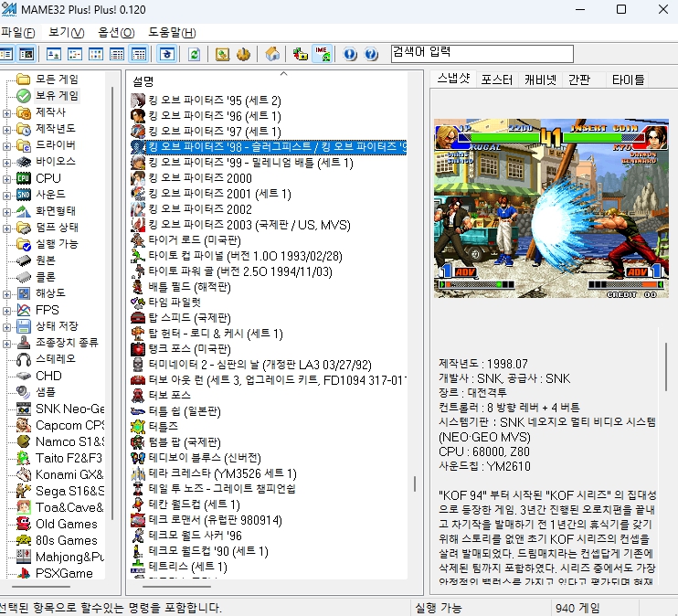Select the 80s Games folder icon

(24, 540)
